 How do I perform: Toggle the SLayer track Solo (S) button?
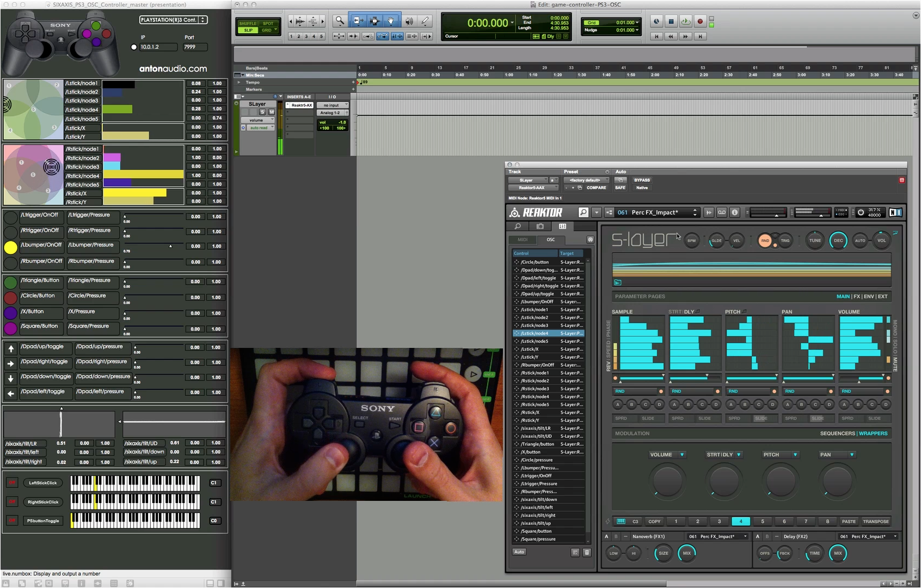click(262, 112)
